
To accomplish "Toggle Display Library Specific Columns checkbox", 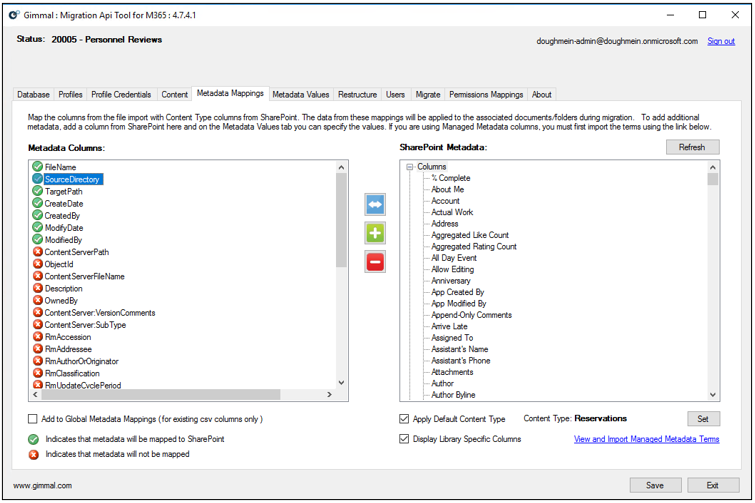I will coord(404,439).
